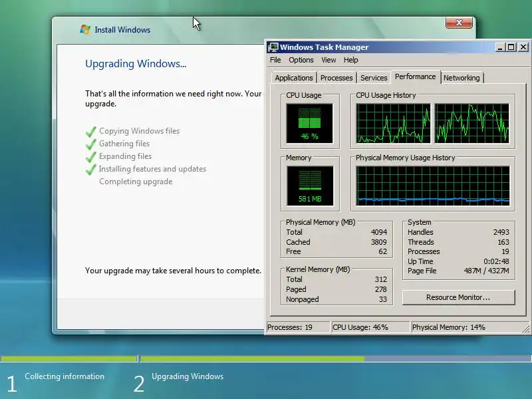Screen dimensions: 532x399
Task: Click the 'Upgrading Windows...' heading
Action: [x=136, y=64]
